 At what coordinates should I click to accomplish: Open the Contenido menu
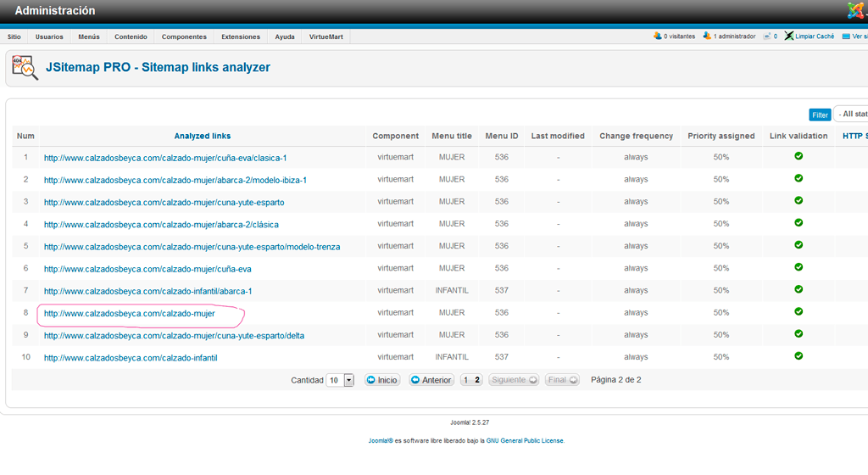click(x=131, y=36)
